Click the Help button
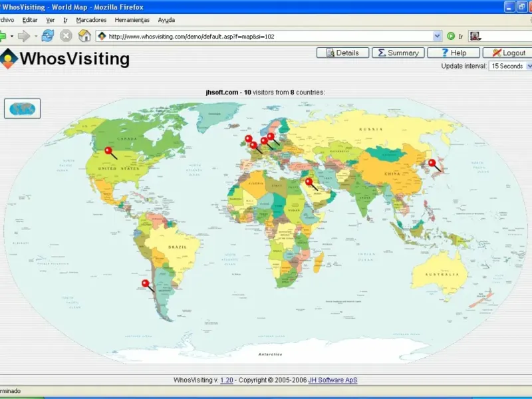The image size is (532, 399). tap(454, 53)
